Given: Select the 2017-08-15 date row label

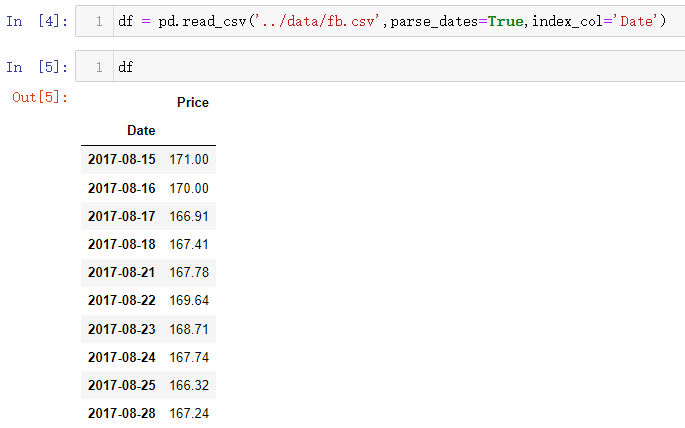Looking at the screenshot, I should [121, 159].
